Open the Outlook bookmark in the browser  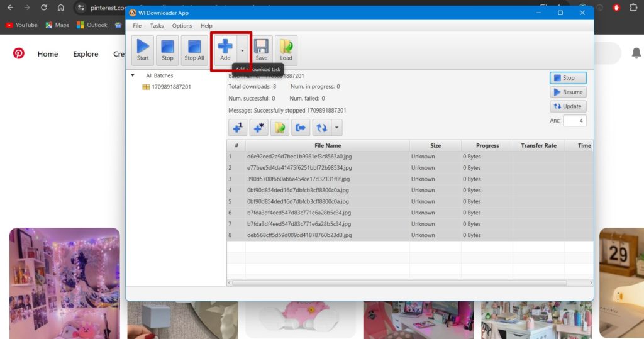click(x=92, y=25)
